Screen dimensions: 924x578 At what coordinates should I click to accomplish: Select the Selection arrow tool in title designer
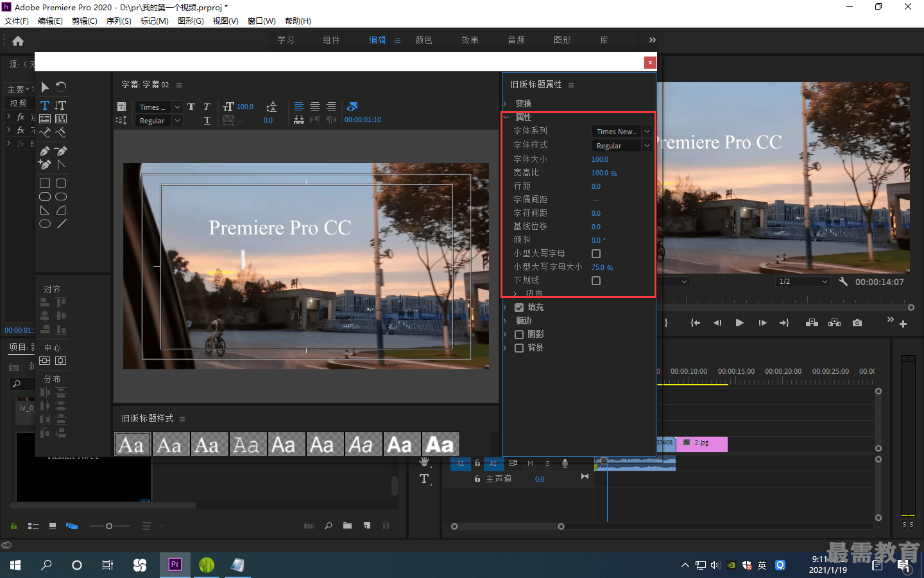[45, 87]
